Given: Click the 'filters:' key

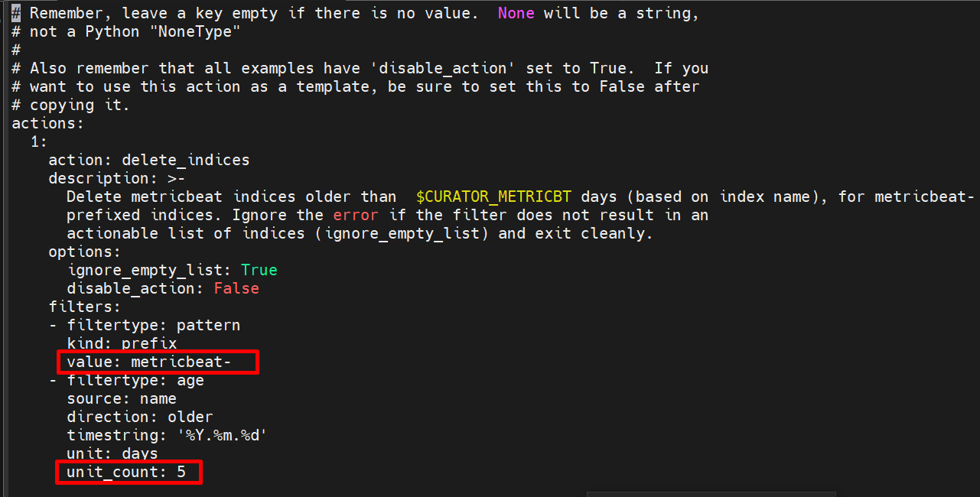Looking at the screenshot, I should 84,307.
